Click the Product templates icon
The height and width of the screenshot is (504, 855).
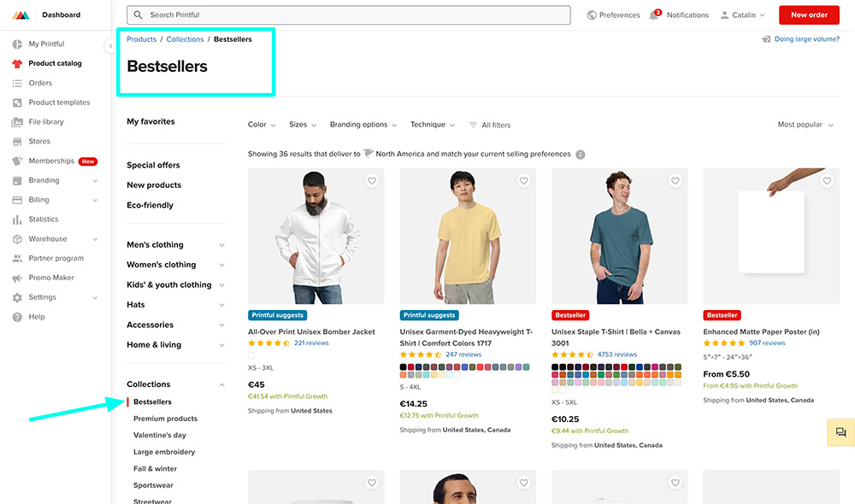click(x=17, y=103)
